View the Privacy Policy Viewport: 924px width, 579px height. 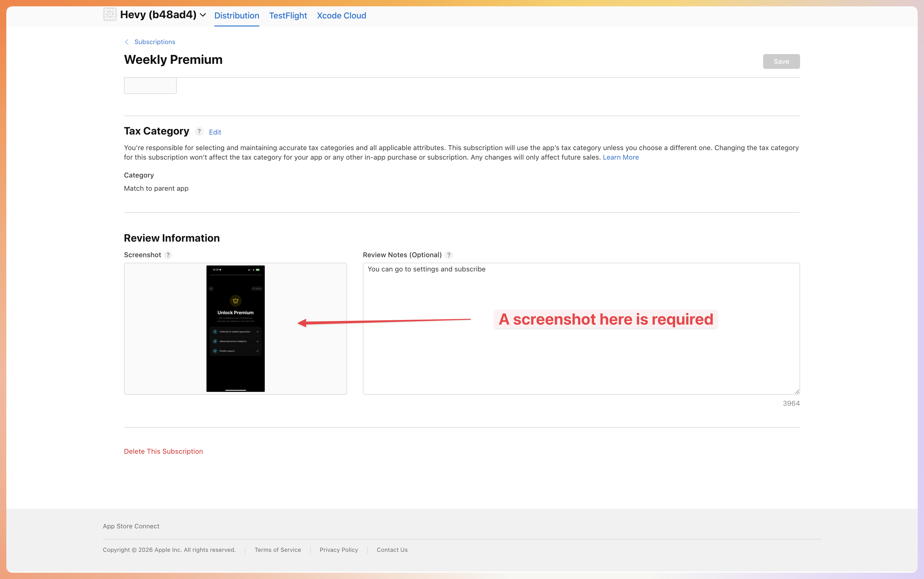point(338,549)
